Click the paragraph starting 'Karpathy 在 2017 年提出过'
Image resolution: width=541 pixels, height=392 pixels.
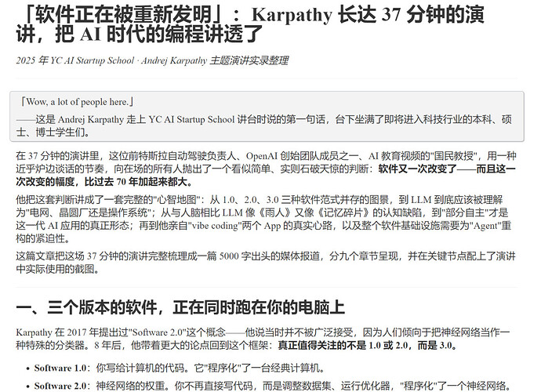pos(263,339)
